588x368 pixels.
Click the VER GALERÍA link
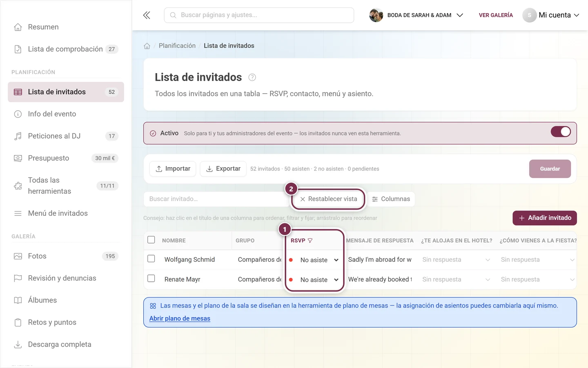coord(496,15)
